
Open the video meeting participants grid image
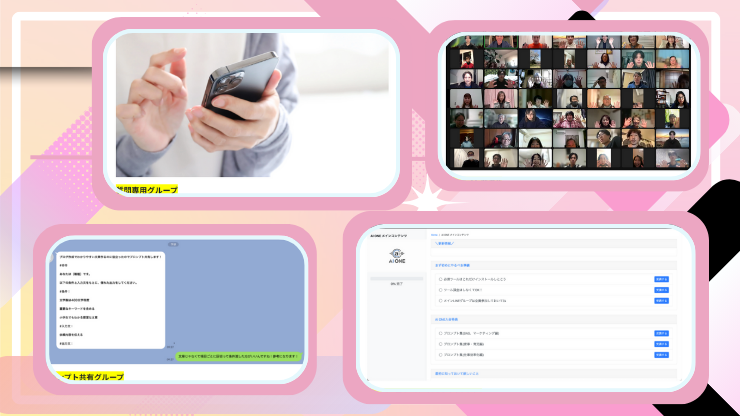point(568,102)
